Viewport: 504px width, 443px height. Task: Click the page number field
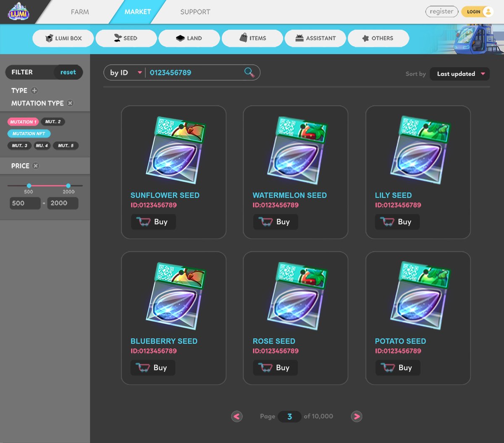pyautogui.click(x=289, y=417)
